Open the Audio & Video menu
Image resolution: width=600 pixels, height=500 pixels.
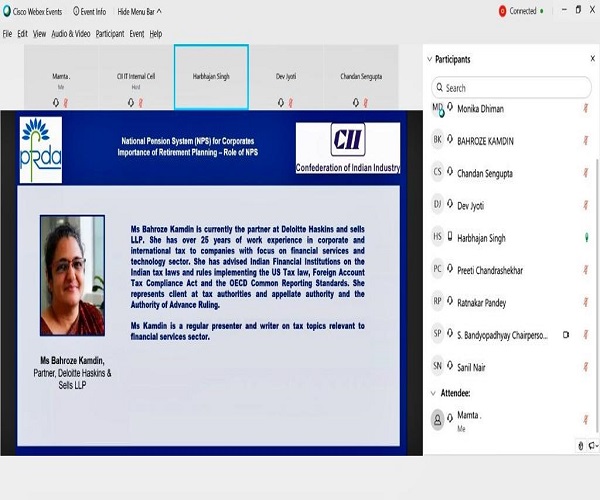[x=71, y=34]
